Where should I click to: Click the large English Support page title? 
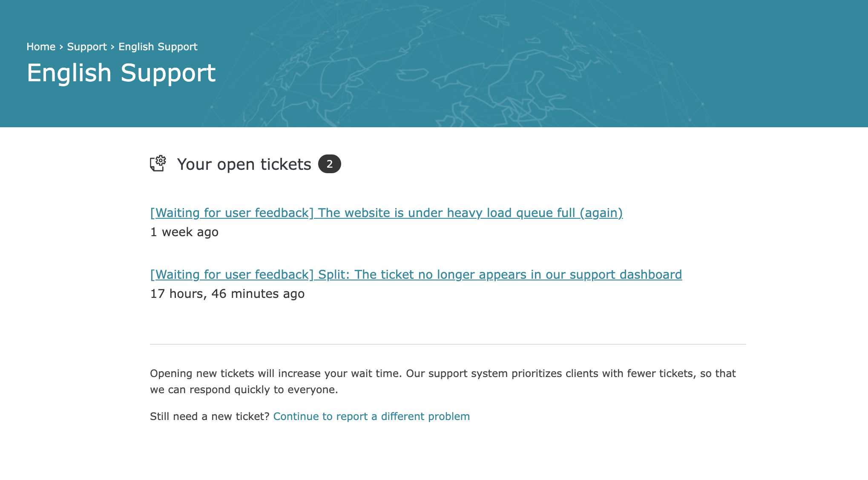pos(121,73)
